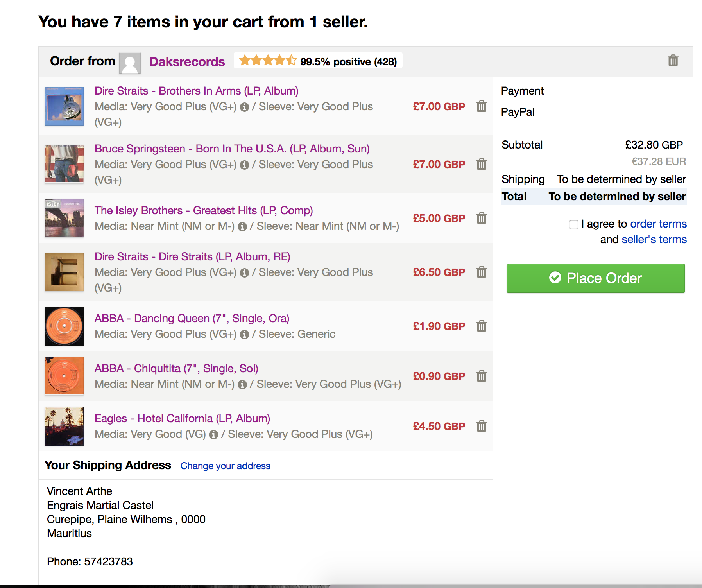
Task: Delete entire Daksrecords order with trash icon
Action: pos(673,61)
